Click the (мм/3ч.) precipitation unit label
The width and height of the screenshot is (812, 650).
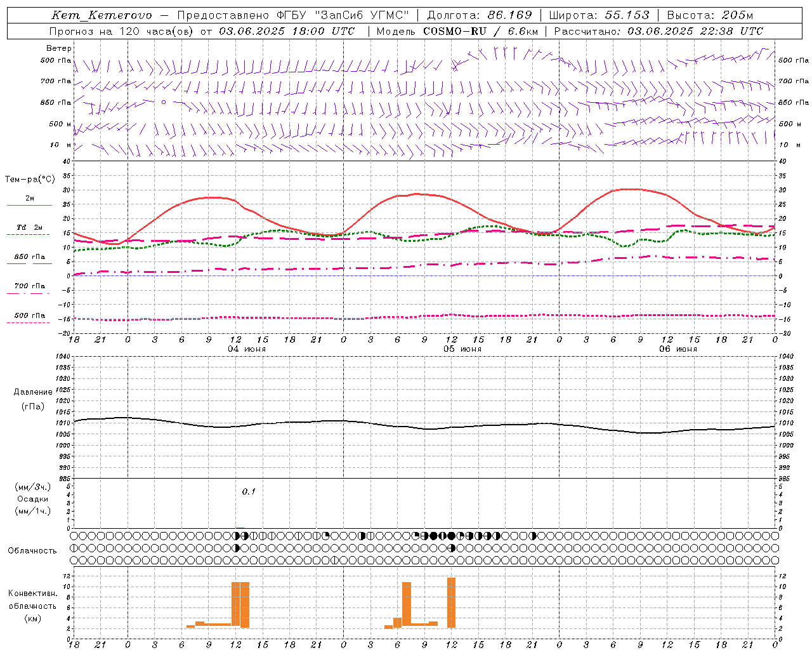33,487
